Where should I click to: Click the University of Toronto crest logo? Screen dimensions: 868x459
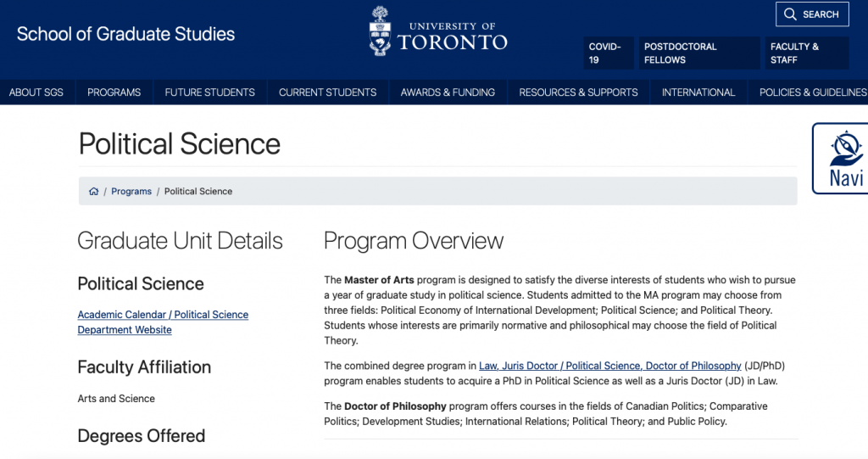[381, 32]
